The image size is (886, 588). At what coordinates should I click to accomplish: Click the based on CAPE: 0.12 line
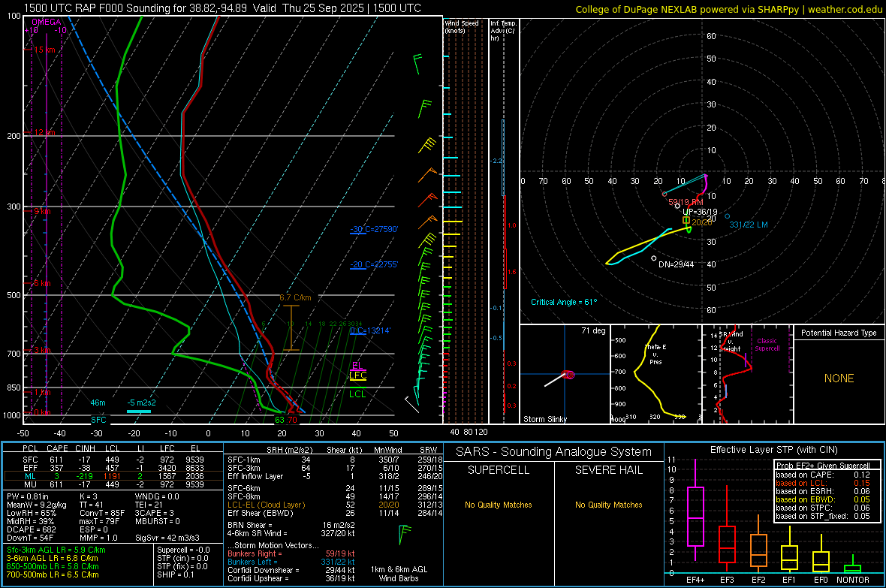click(823, 475)
